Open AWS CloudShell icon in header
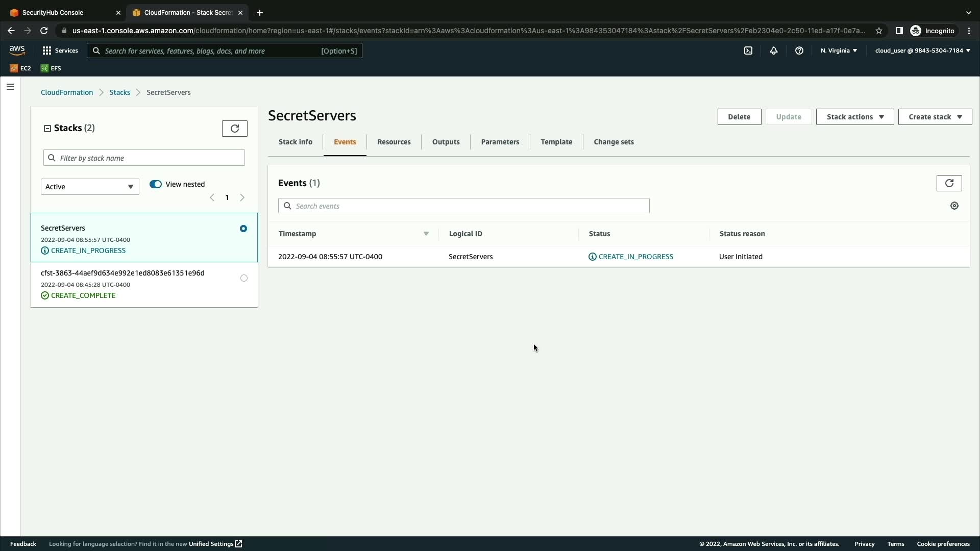Image resolution: width=980 pixels, height=551 pixels. click(748, 51)
